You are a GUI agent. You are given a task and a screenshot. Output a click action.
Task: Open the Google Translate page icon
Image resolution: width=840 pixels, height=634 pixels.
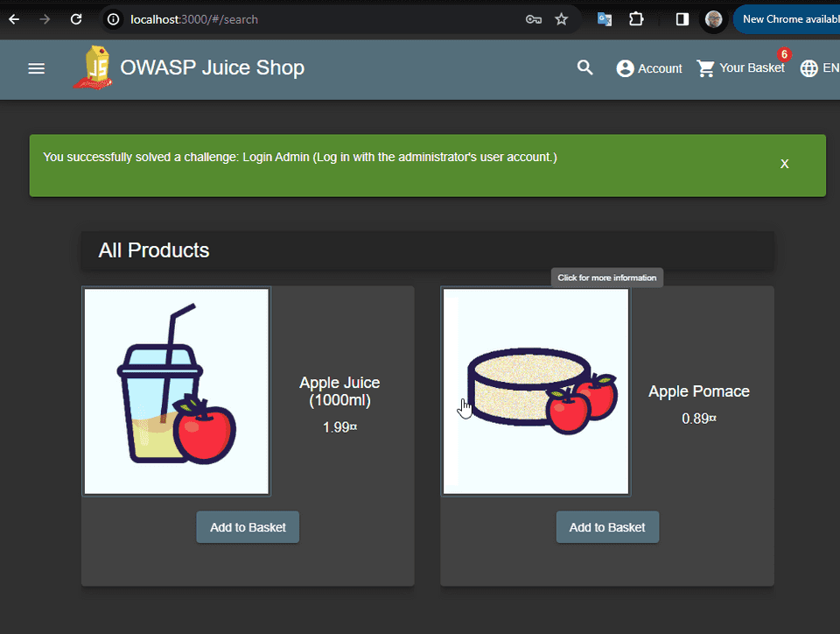604,18
